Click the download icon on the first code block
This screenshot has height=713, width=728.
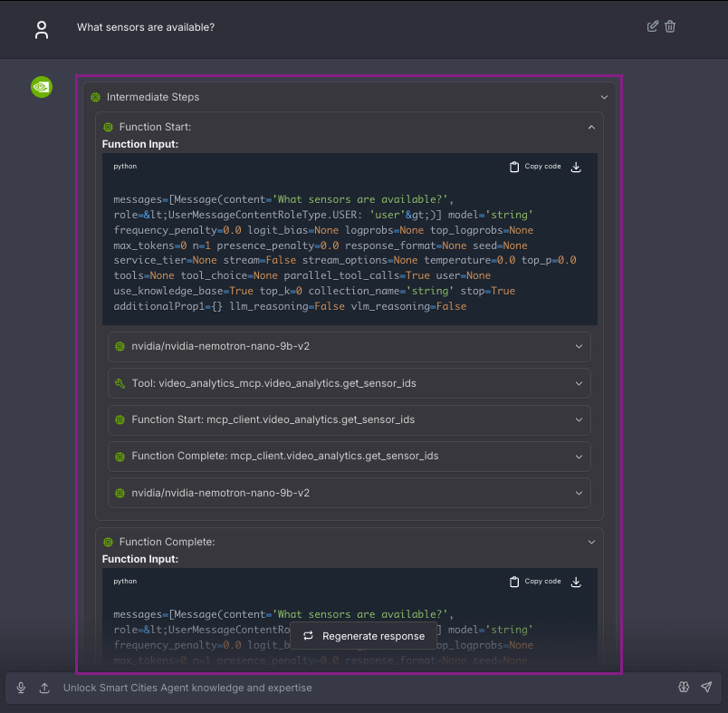point(576,167)
